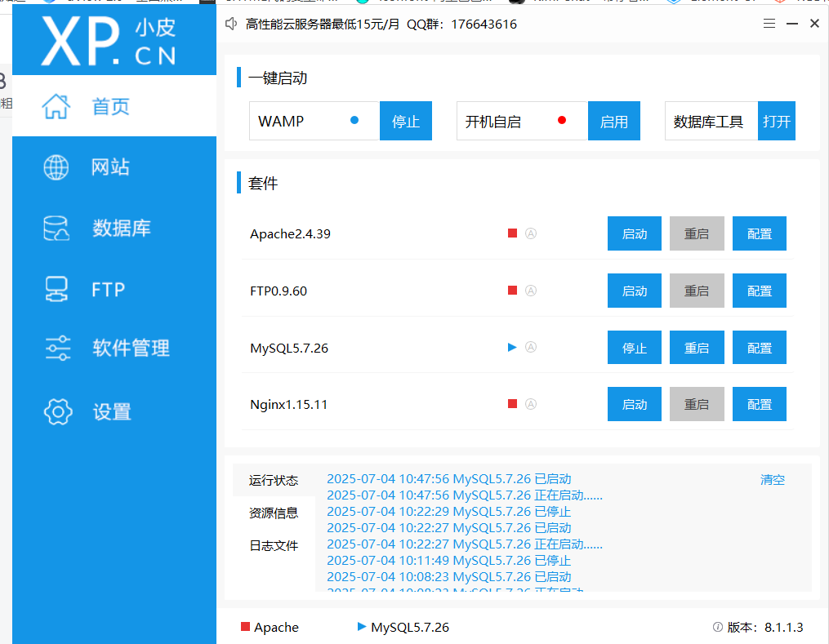This screenshot has height=644, width=829.
Task: Switch to 日志文件 (Log files) view
Action: pyautogui.click(x=274, y=545)
